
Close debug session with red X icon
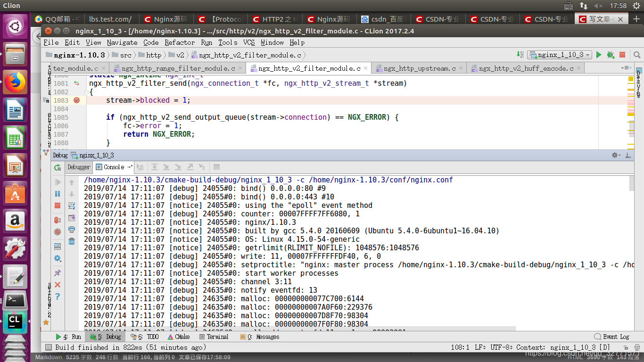(x=58, y=285)
